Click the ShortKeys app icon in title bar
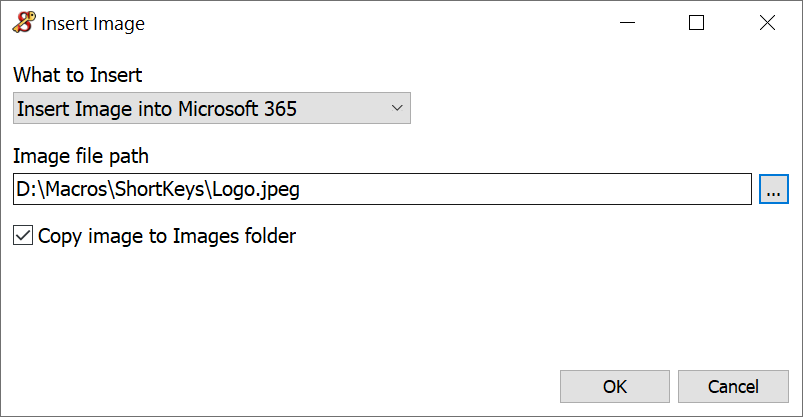 pos(24,23)
